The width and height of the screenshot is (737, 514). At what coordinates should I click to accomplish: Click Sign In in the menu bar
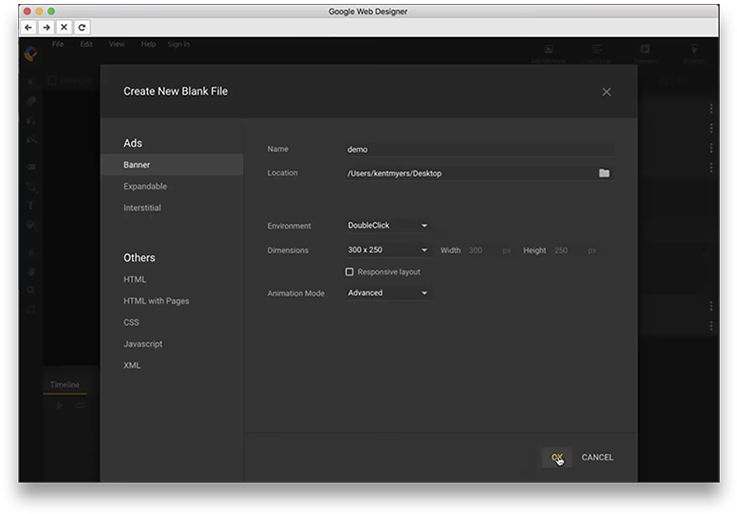click(179, 44)
